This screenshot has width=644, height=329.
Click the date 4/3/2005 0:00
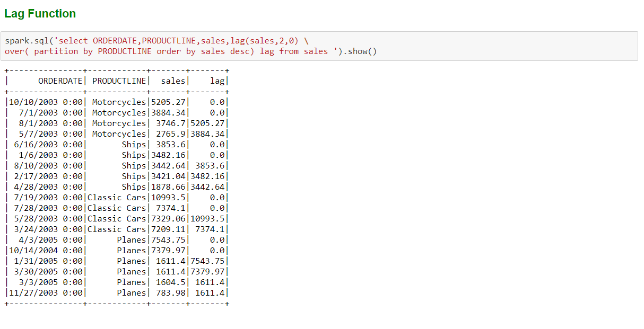[51, 240]
